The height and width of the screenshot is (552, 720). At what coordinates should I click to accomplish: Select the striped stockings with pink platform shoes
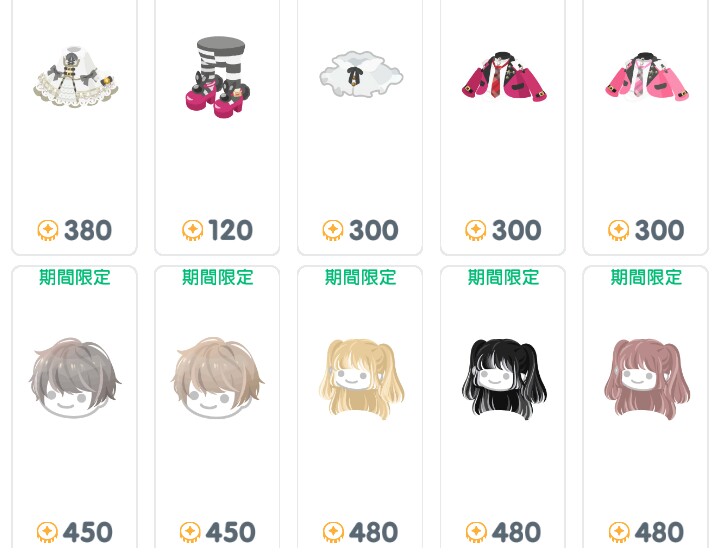[218, 78]
